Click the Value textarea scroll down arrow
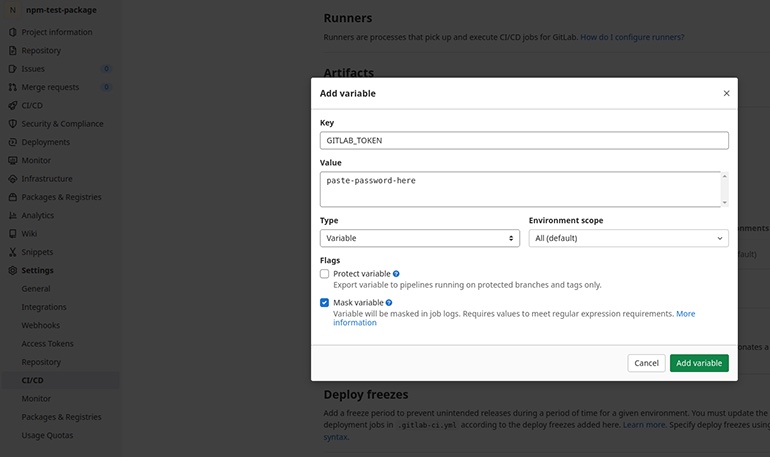 [724, 202]
